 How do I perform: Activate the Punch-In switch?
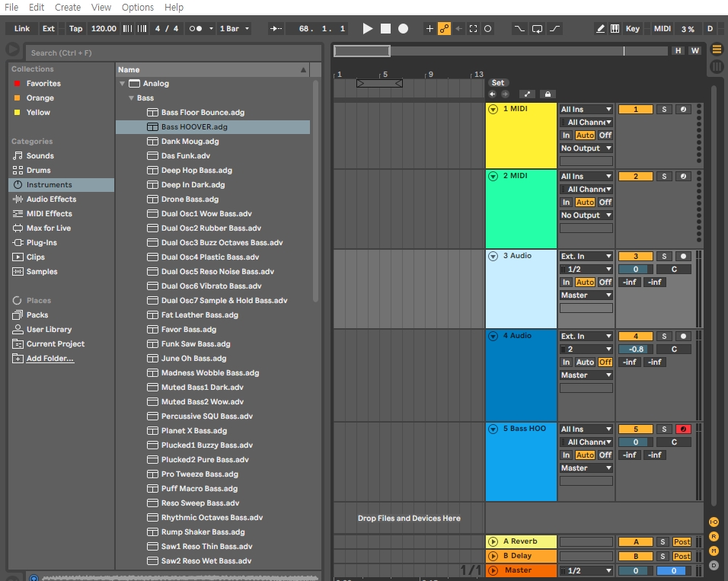(x=519, y=29)
